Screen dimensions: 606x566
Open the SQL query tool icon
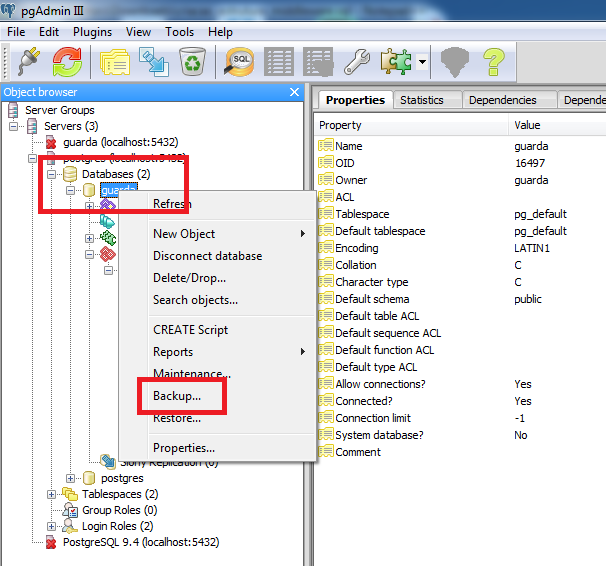(x=240, y=62)
